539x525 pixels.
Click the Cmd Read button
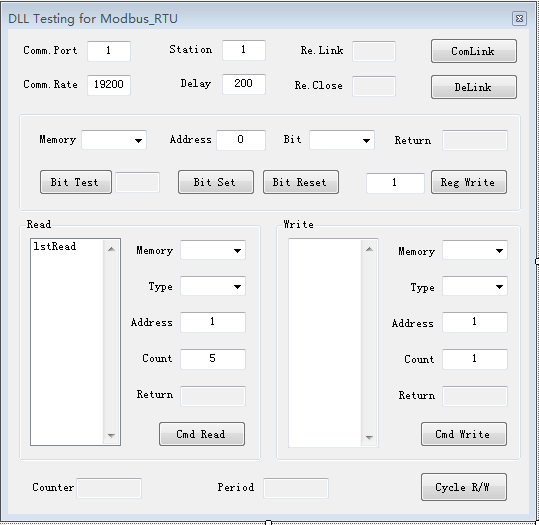tap(202, 434)
